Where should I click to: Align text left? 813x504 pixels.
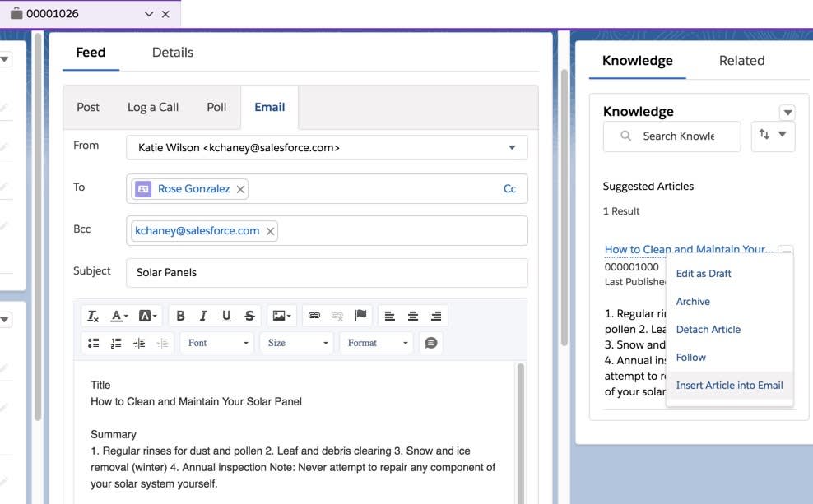(x=389, y=316)
